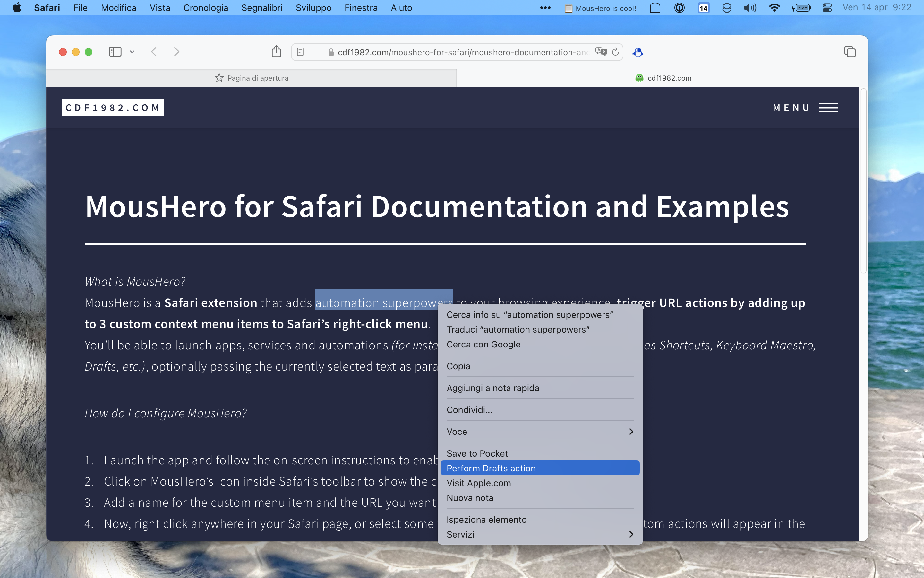Image resolution: width=924 pixels, height=578 pixels.
Task: Click the MENU label
Action: [791, 108]
